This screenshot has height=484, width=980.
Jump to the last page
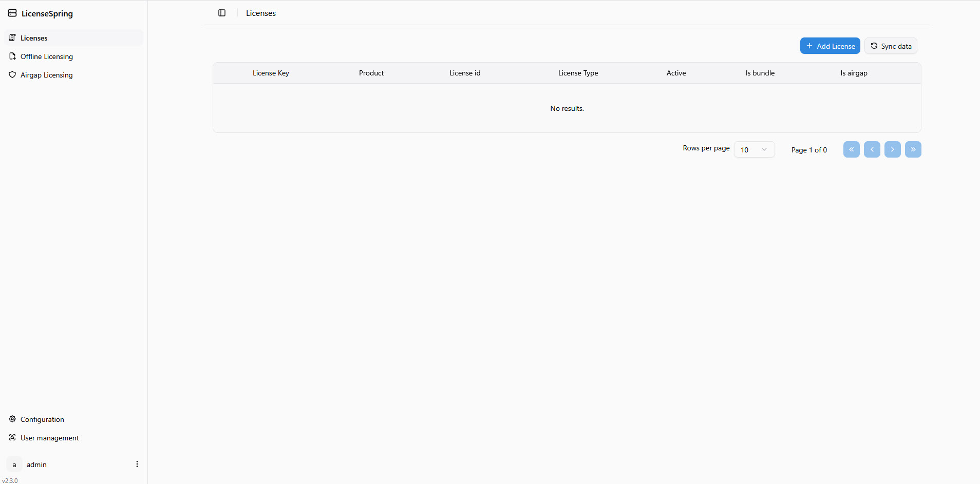(913, 150)
